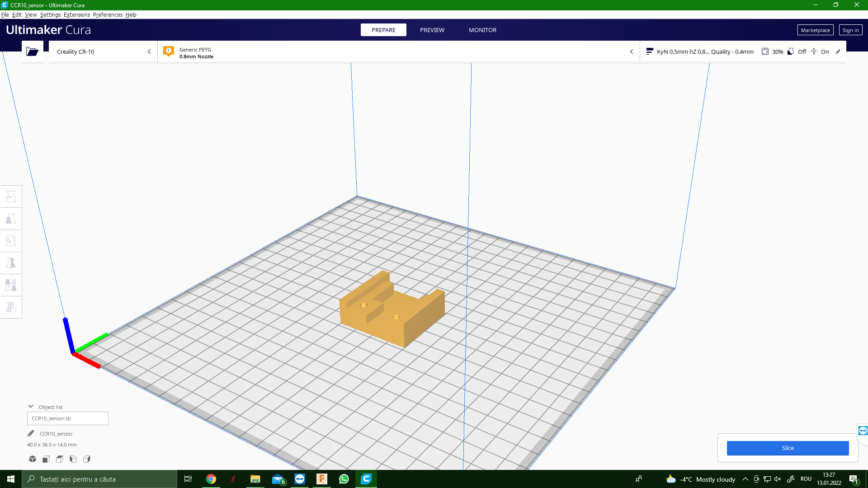868x488 pixels.
Task: Select the Mirror tool
Action: pyautogui.click(x=11, y=263)
